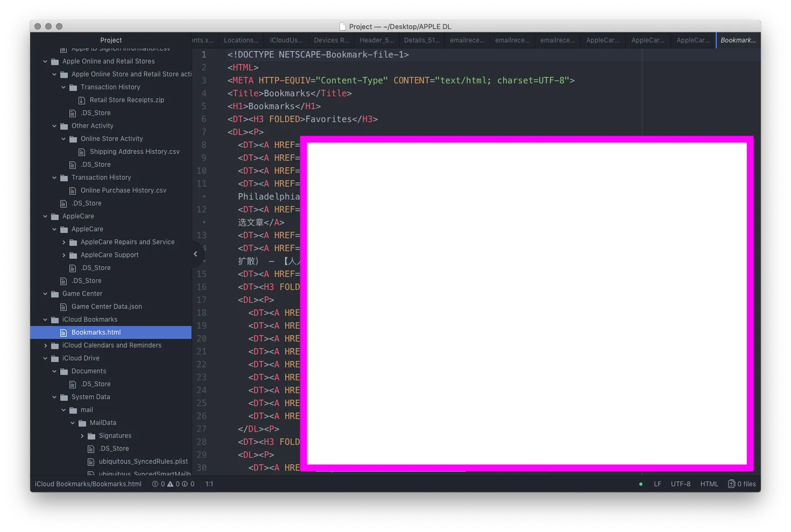This screenshot has width=791, height=532.
Task: Click the META HTTP-EQUIV Content-Type code line
Action: pyautogui.click(x=401, y=81)
